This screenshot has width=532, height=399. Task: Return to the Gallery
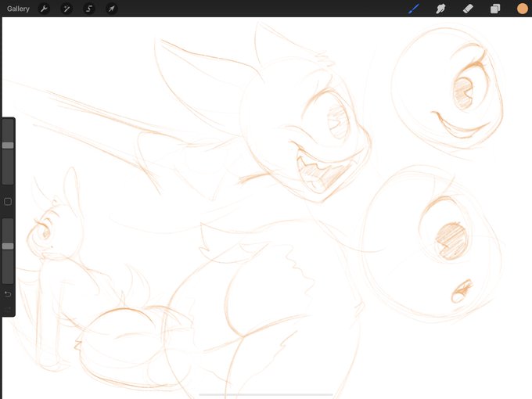pyautogui.click(x=18, y=9)
